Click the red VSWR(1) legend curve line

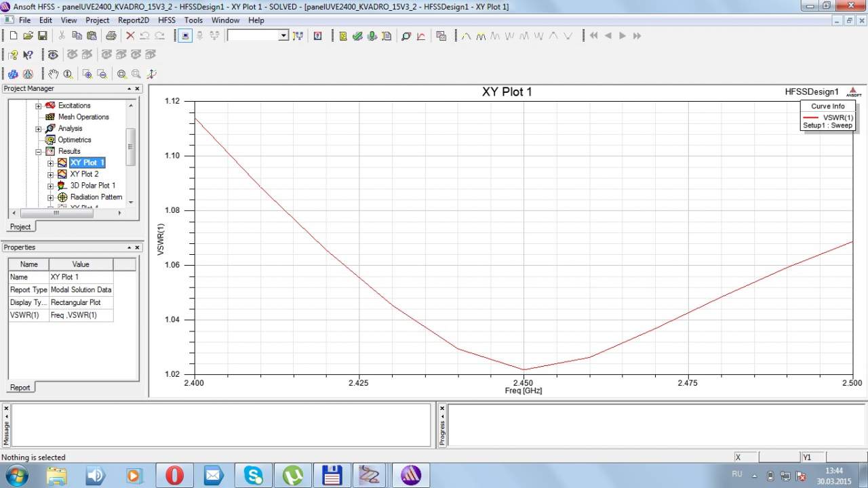click(811, 118)
